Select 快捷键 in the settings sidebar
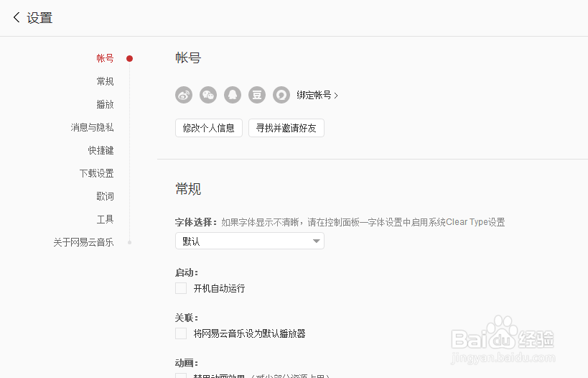Image resolution: width=588 pixels, height=378 pixels. 101,150
